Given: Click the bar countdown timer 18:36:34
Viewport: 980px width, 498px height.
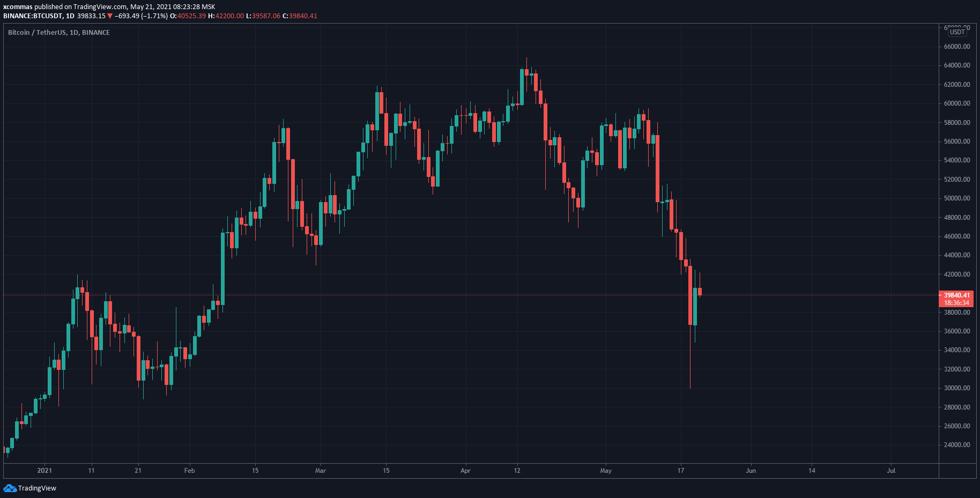Looking at the screenshot, I should click(x=956, y=303).
